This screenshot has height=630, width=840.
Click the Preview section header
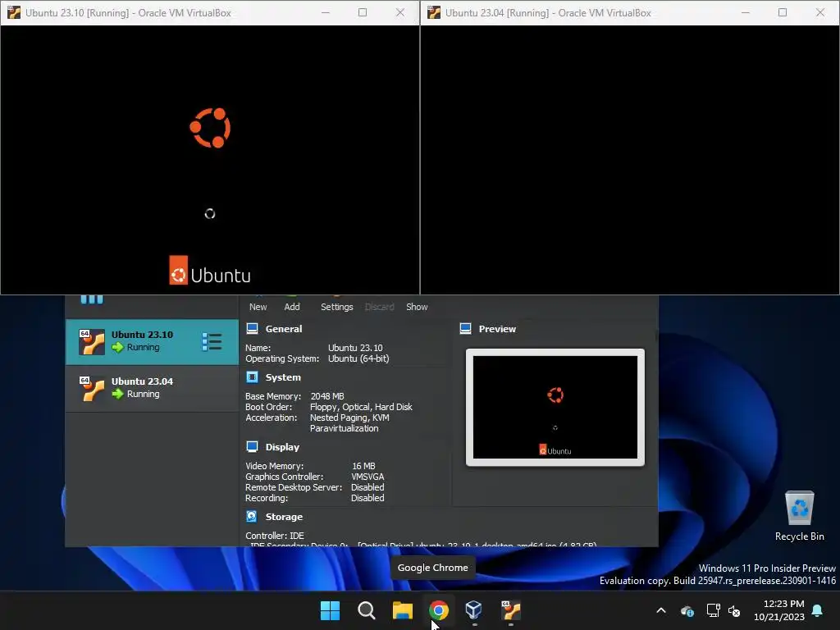tap(497, 329)
